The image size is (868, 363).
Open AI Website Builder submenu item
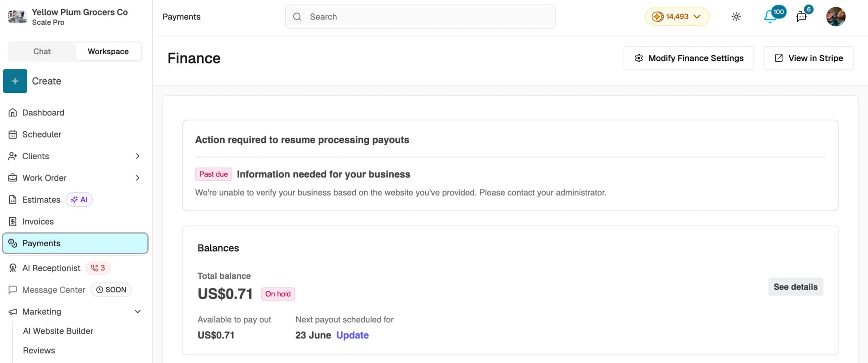click(58, 331)
